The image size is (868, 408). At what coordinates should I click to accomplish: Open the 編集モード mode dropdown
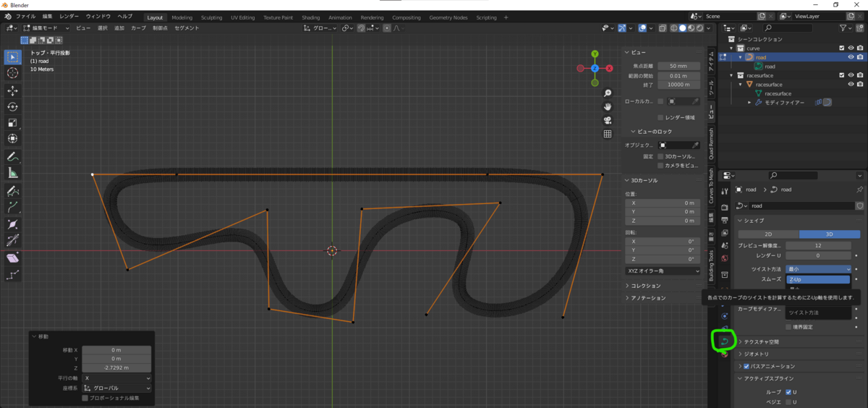pyautogui.click(x=45, y=27)
